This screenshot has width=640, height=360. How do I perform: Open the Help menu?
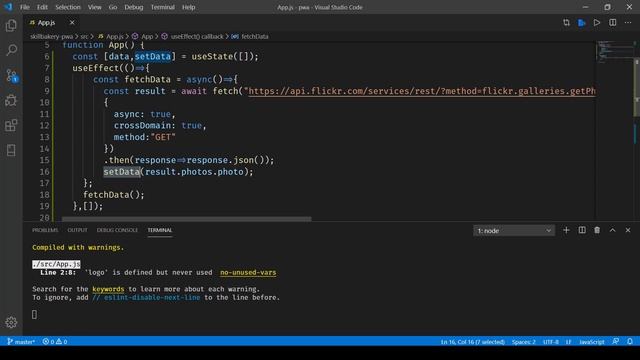pos(188,7)
